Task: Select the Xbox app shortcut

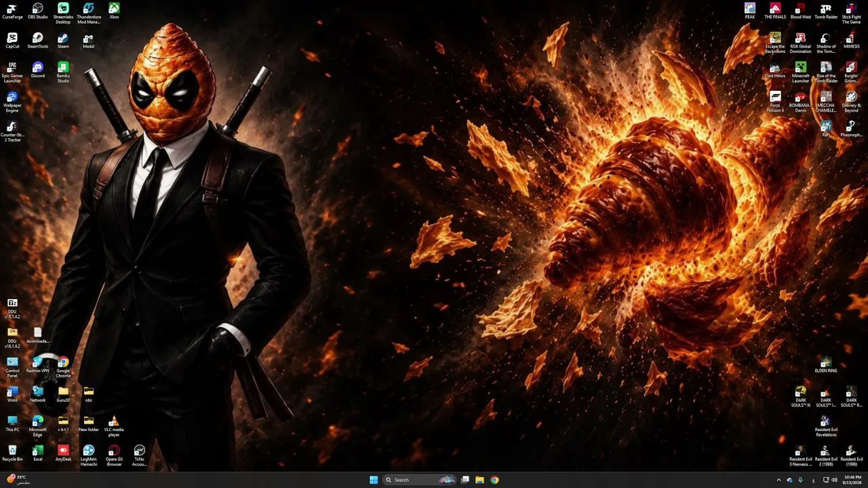Action: (114, 12)
